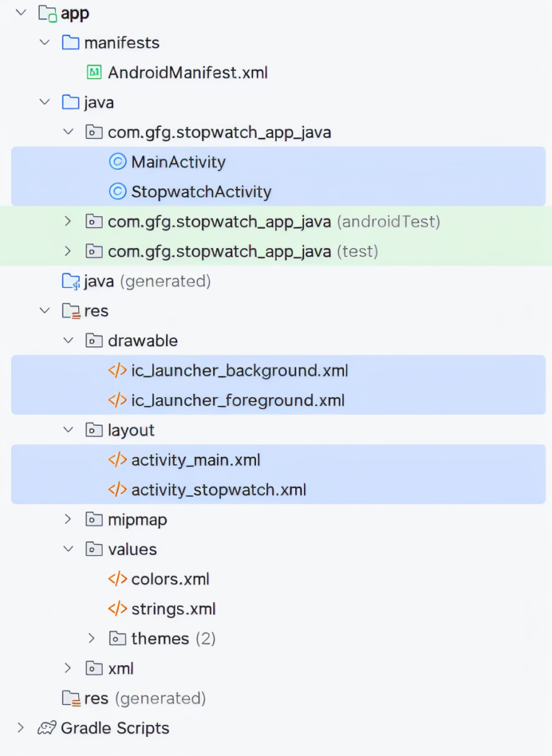Click the res resource folder icon
Viewport: 552px width, 756px height.
point(71,311)
